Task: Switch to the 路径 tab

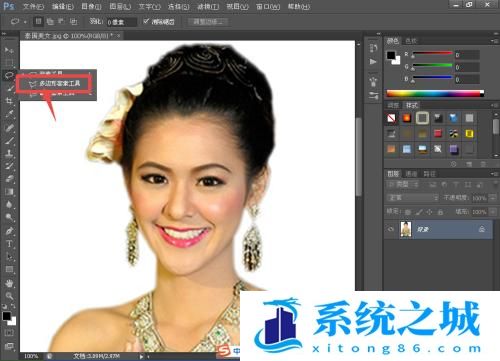Action: click(429, 174)
